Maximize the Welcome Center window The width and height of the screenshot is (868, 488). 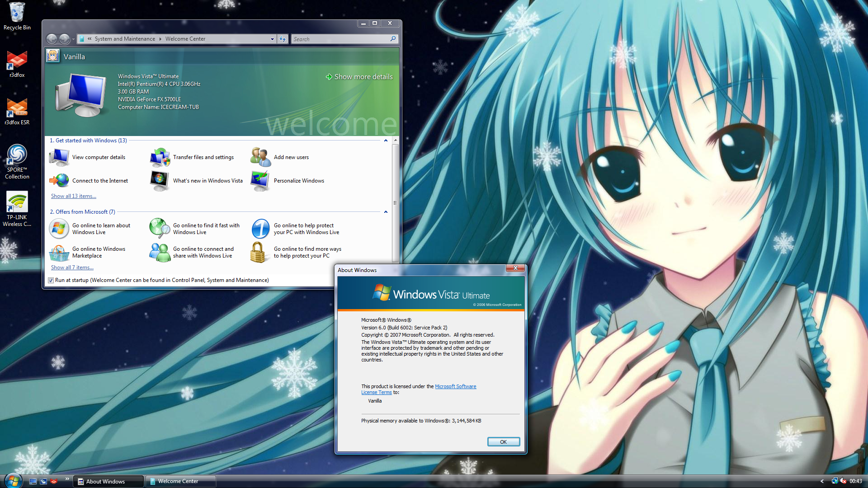pyautogui.click(x=375, y=23)
